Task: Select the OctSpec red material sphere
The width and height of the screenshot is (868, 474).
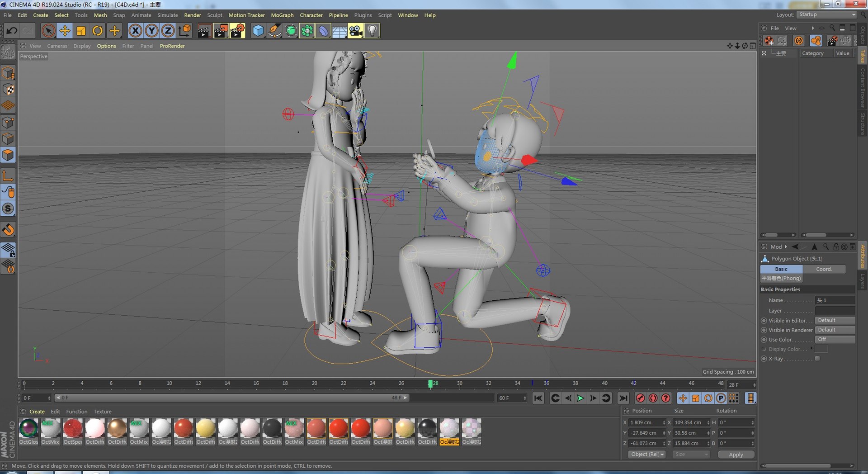Action: 73,428
